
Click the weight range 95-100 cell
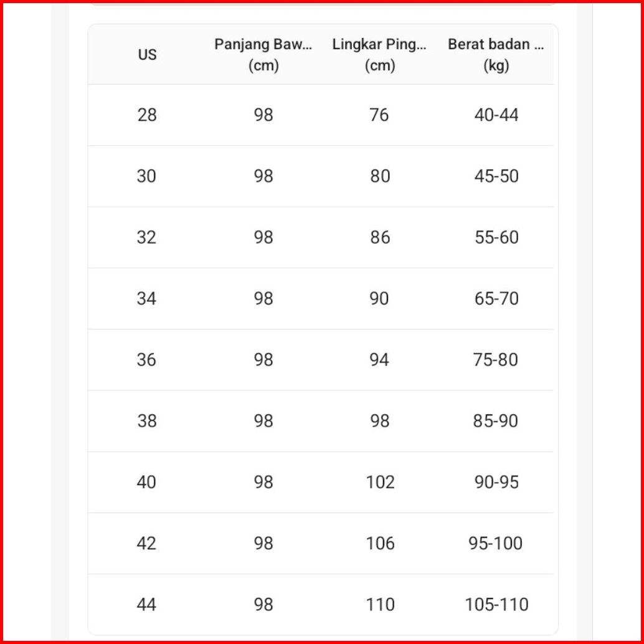click(496, 543)
